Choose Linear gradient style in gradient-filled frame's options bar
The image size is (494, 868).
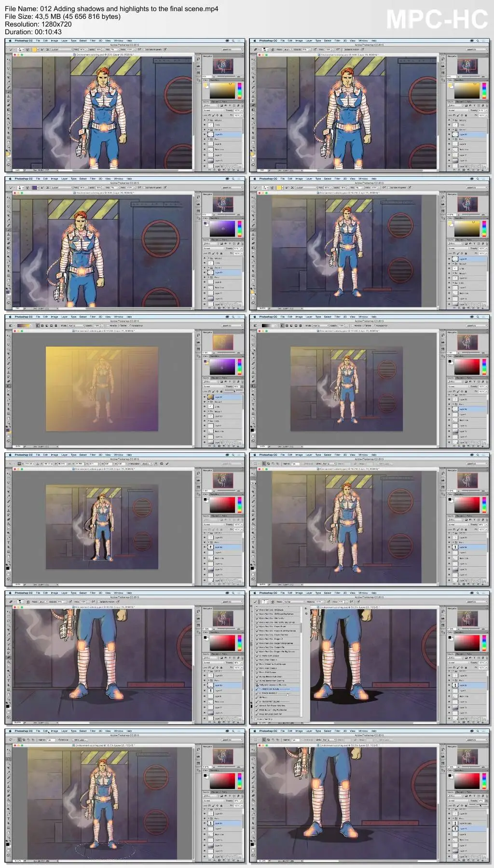[38, 326]
